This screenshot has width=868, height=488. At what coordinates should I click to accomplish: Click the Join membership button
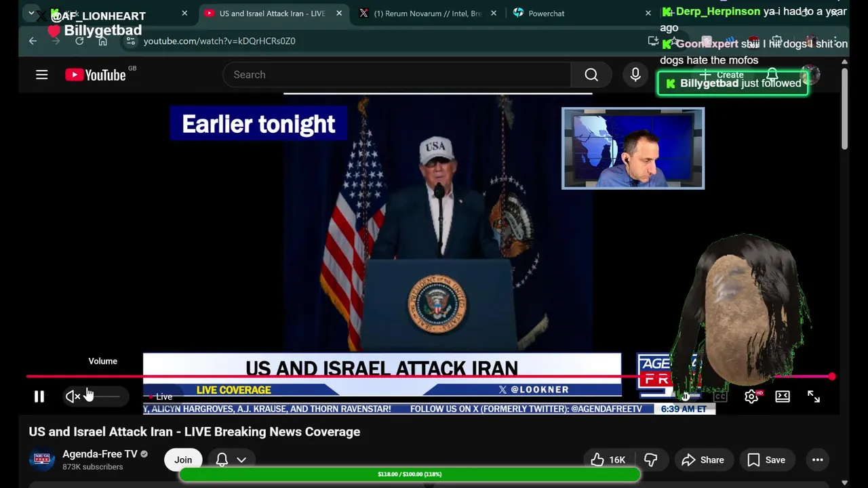click(x=183, y=460)
